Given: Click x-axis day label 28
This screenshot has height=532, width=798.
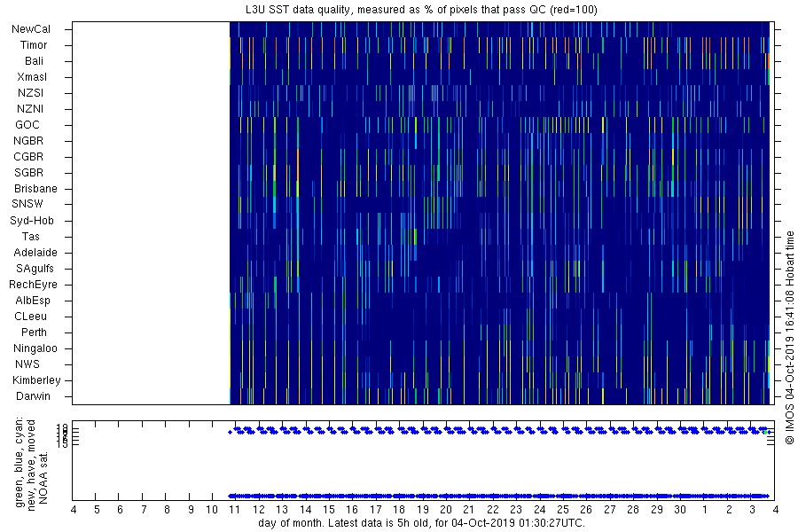Looking at the screenshot, I should 632,510.
